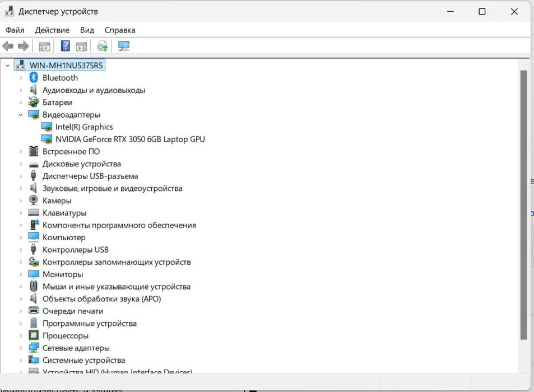The width and height of the screenshot is (534, 392).
Task: Click the Сетевые адаптеры network icon
Action: (x=34, y=347)
